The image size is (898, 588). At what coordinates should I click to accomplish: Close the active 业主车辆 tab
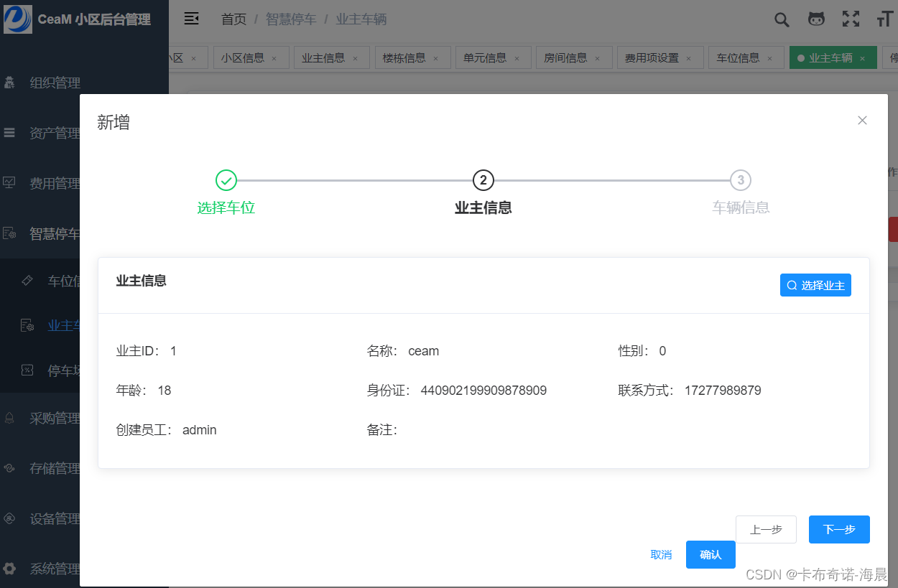click(x=862, y=59)
